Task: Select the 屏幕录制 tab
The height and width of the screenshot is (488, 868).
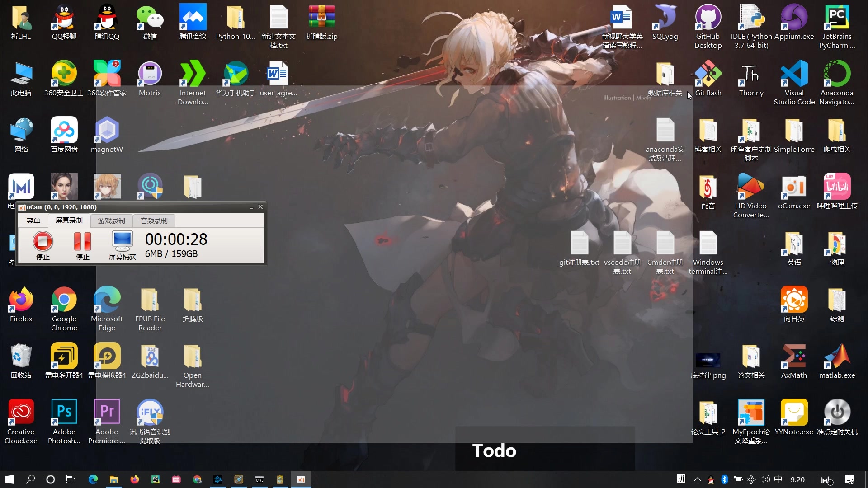Action: click(69, 221)
